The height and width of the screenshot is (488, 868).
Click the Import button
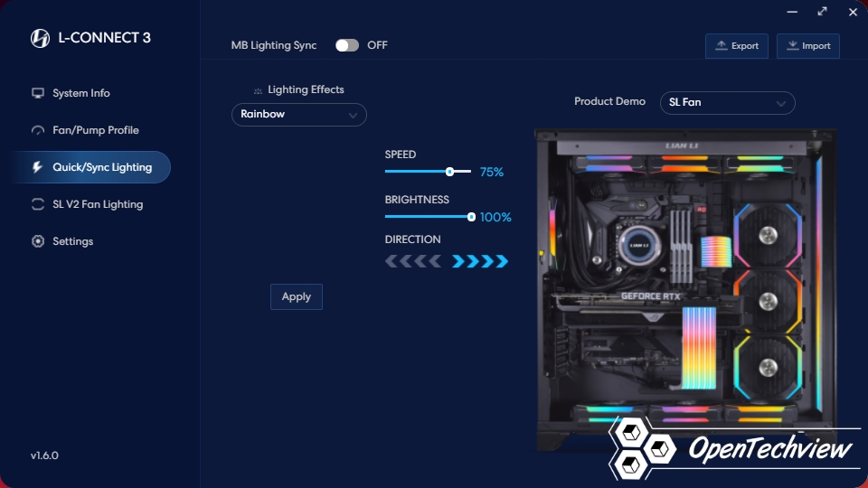click(x=808, y=46)
